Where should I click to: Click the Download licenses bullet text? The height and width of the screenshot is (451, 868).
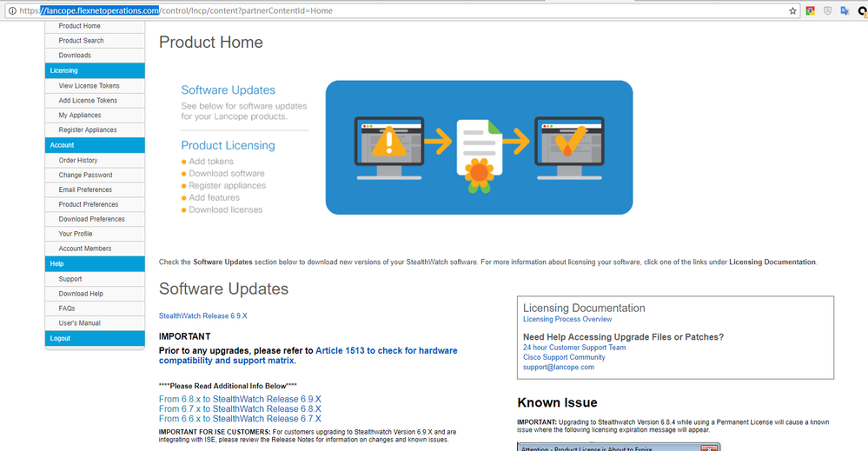(225, 209)
